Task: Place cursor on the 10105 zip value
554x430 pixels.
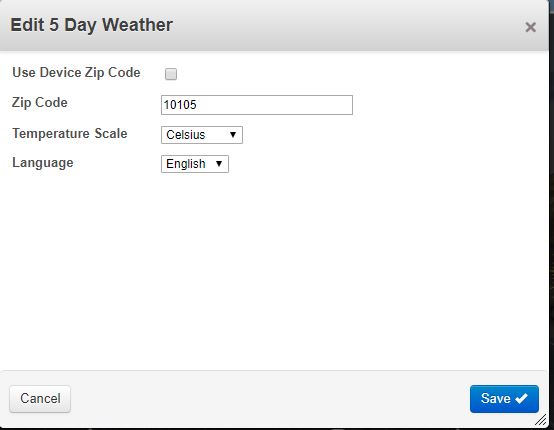Action: coord(180,105)
